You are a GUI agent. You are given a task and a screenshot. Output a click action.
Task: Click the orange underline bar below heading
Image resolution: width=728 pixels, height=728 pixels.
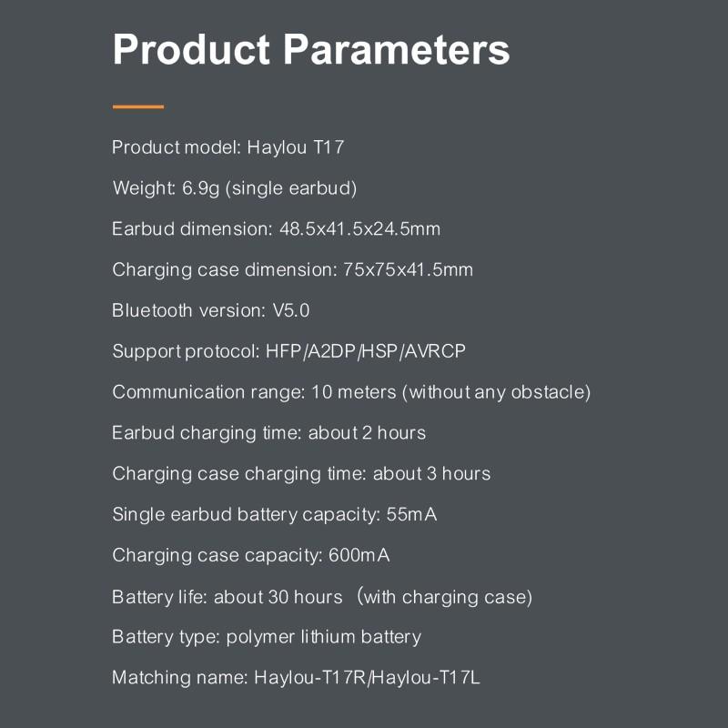pos(138,106)
